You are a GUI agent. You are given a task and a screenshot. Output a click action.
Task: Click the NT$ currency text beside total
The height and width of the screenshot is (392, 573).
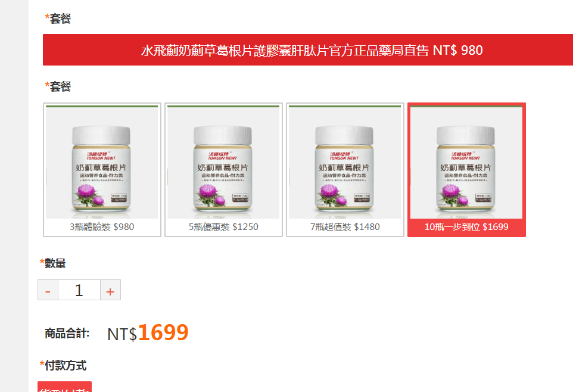pyautogui.click(x=122, y=334)
